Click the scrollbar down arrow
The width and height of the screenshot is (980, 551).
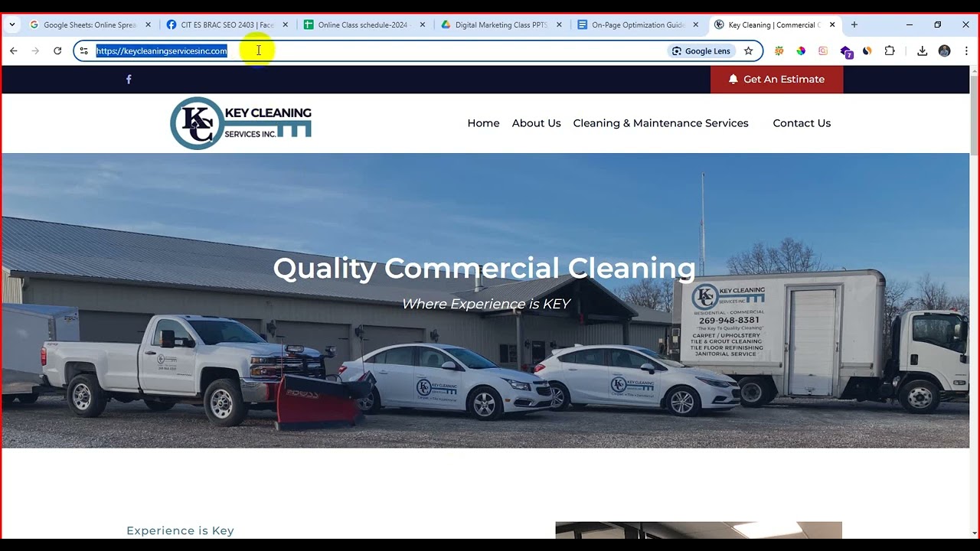coord(974,533)
